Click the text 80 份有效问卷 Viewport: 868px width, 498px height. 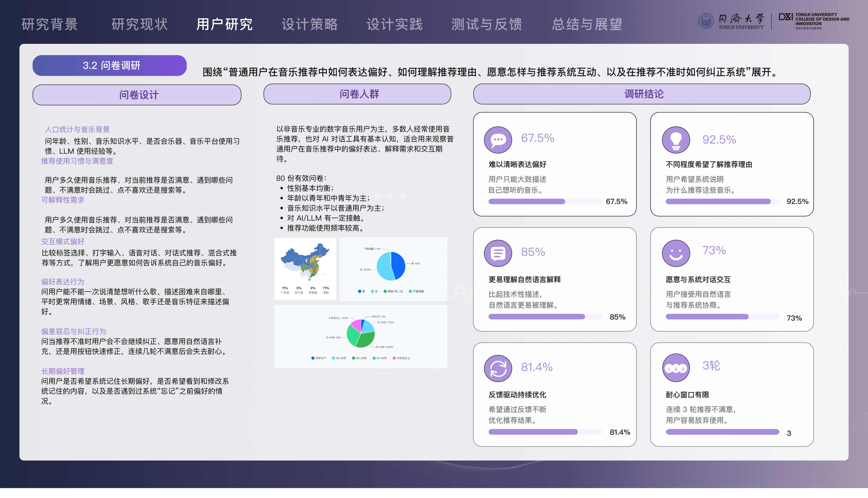[x=301, y=178]
